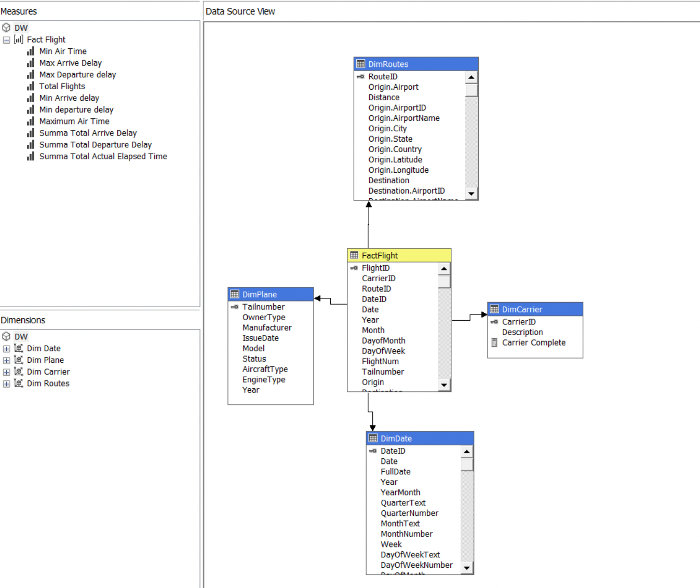This screenshot has height=588, width=700.
Task: Click the table icon in the DimCarrier header
Action: click(494, 309)
